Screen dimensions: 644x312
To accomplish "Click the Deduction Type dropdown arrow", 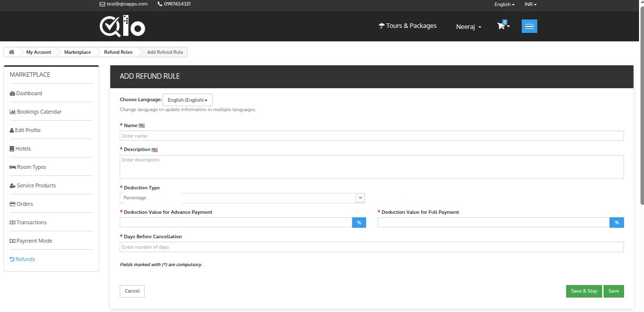I will [x=360, y=198].
